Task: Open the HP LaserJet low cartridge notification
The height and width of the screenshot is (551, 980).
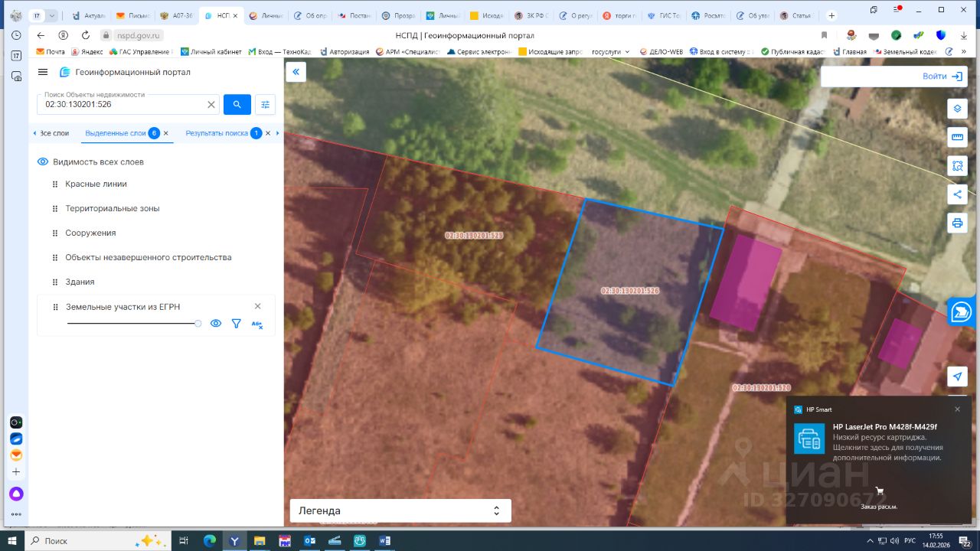Action: pyautogui.click(x=879, y=442)
